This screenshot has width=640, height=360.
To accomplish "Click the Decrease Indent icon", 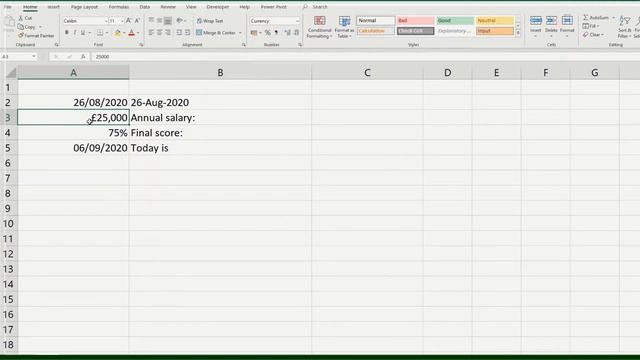I will [x=179, y=33].
